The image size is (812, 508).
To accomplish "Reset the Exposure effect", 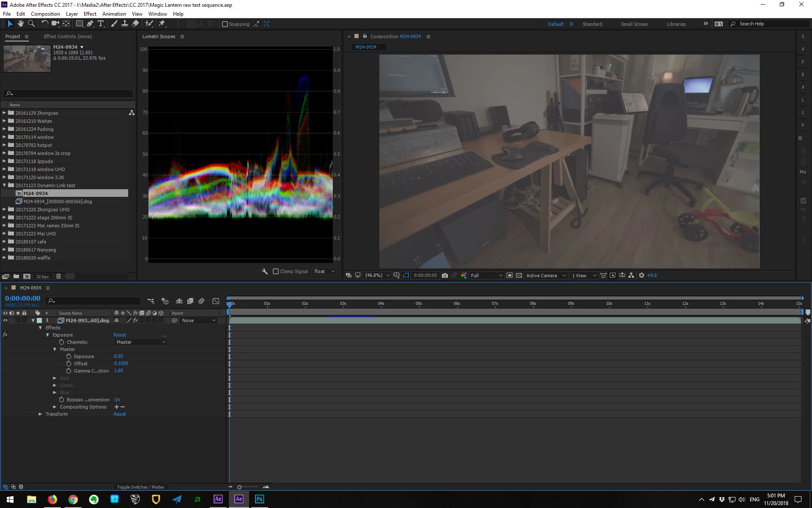I will click(120, 335).
